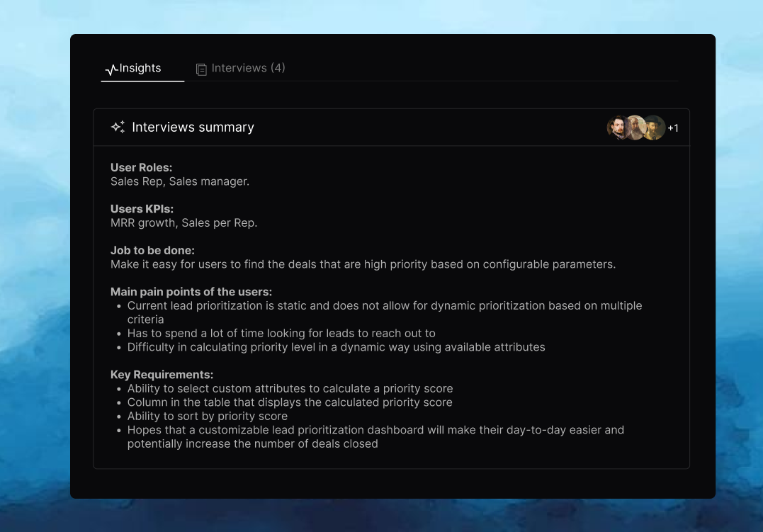This screenshot has height=532, width=763.
Task: Click the Insights pulse icon
Action: (111, 69)
